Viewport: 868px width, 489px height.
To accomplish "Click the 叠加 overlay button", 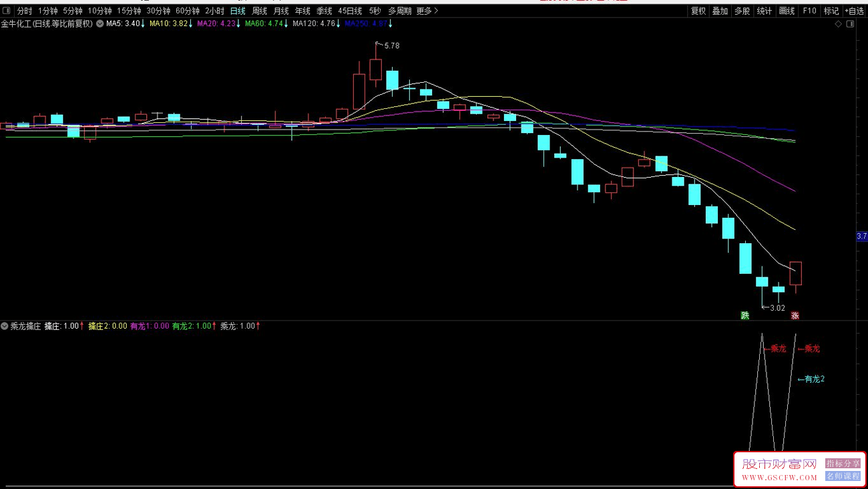I will 720,11.
